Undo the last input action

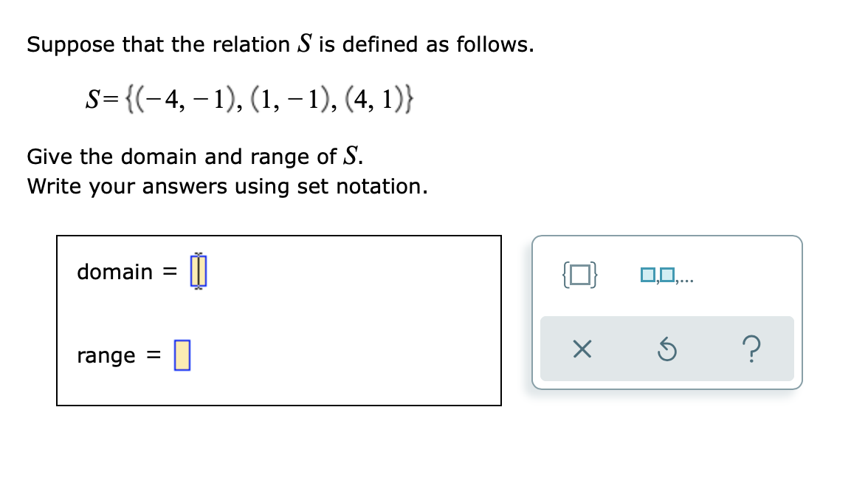(666, 349)
